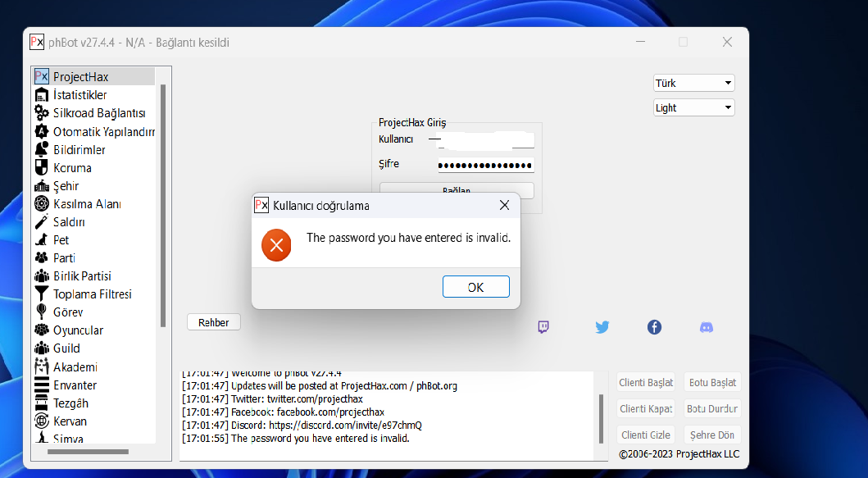Open the Twitter bird icon link
Viewport: 868px width, 478px height.
coord(602,327)
